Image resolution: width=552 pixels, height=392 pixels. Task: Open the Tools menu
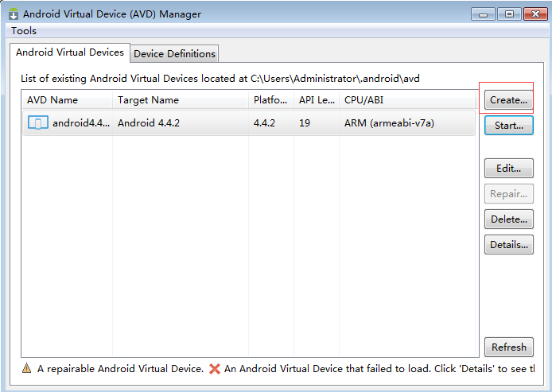coord(24,31)
